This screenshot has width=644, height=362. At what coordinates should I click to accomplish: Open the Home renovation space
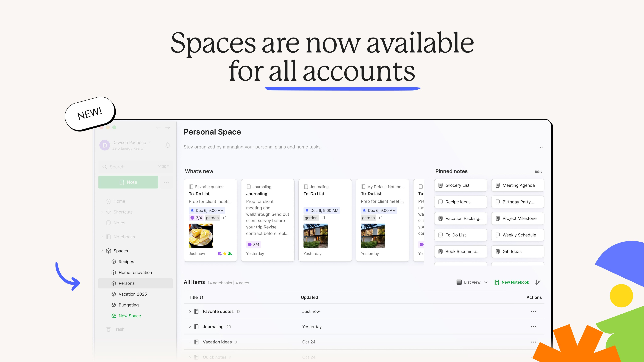click(135, 272)
